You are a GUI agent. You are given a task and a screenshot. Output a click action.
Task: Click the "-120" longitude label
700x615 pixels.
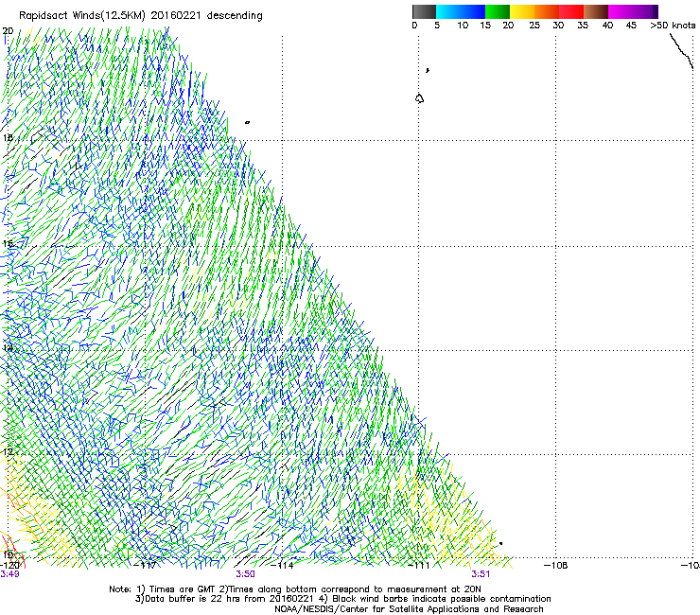9,565
